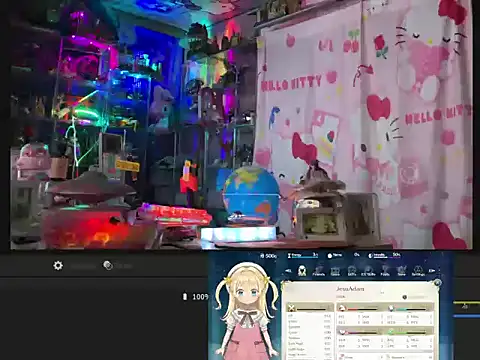Click the purple-bar stat group icon
Viewport: 480px width, 360px height.
(342, 331)
